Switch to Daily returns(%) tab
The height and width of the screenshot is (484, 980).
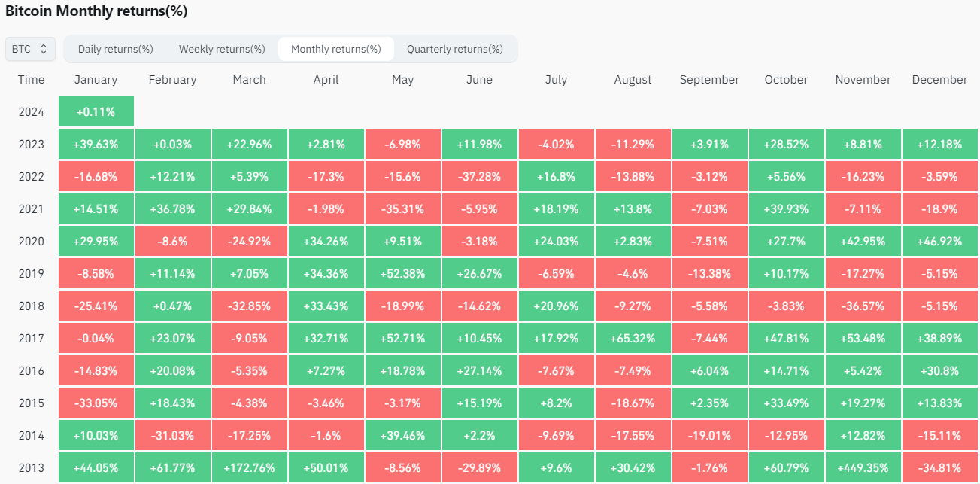coord(115,49)
